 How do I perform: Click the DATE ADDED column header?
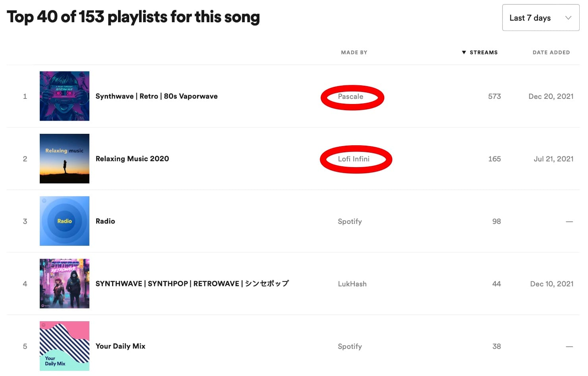coord(551,52)
